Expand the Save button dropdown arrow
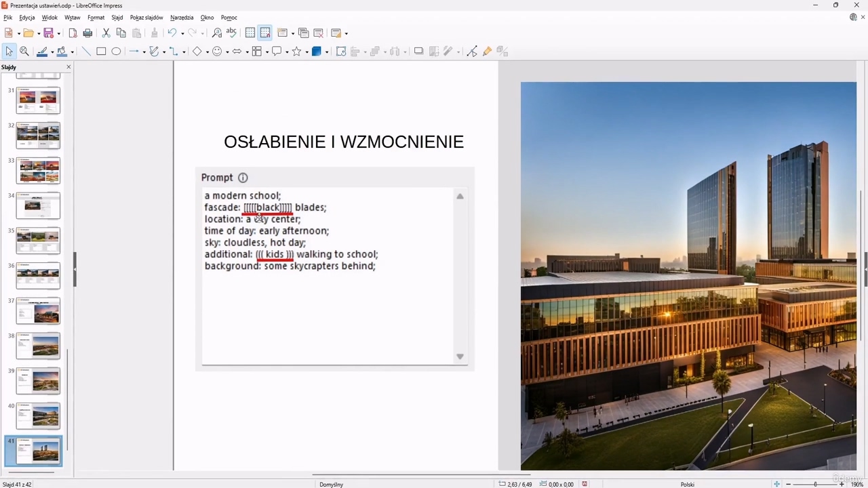The image size is (868, 488). click(x=59, y=34)
